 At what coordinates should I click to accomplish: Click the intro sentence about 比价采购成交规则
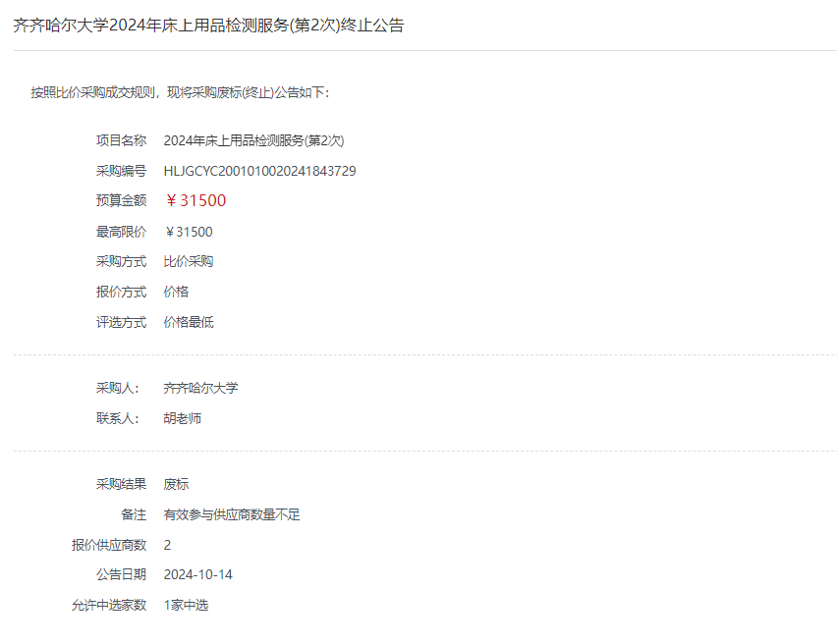pyautogui.click(x=180, y=92)
